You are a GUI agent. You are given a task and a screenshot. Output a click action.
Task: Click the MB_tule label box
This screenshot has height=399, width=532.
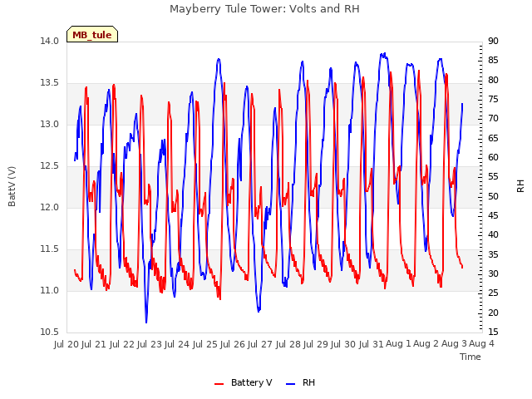(92, 34)
